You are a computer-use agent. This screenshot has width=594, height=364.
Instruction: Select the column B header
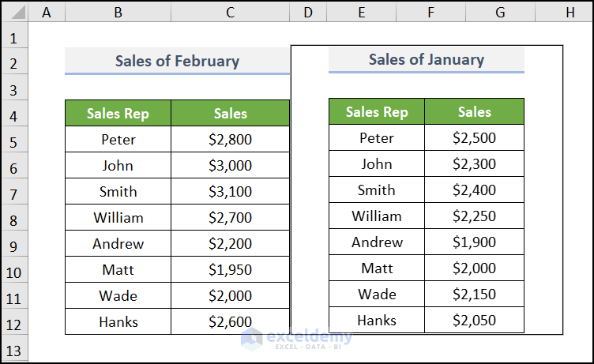[118, 12]
